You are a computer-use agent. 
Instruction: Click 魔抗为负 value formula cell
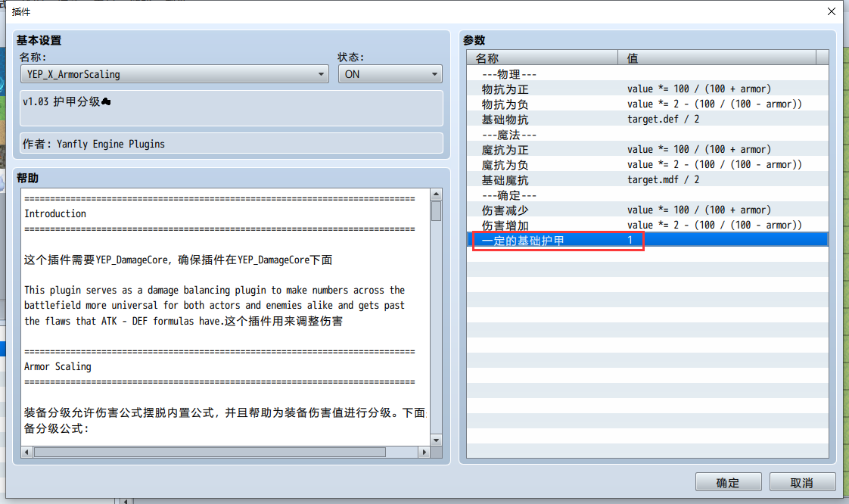[714, 164]
